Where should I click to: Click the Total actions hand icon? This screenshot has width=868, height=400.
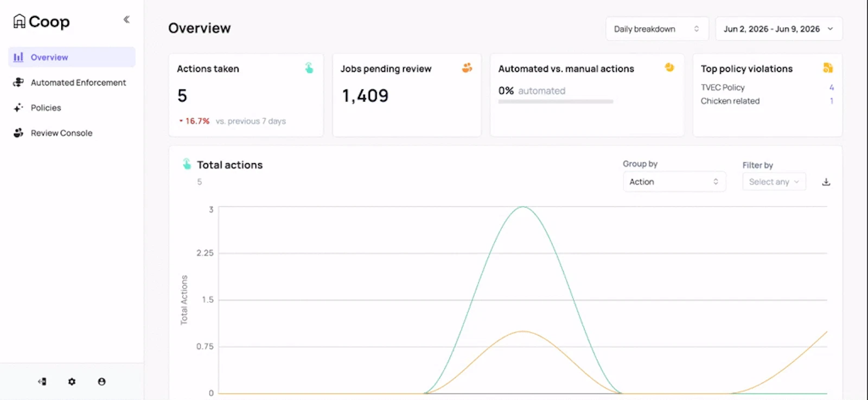click(187, 164)
